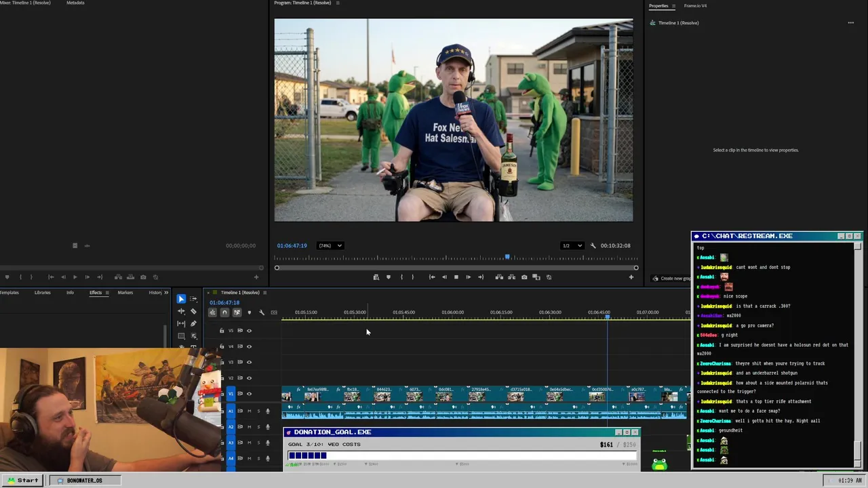Viewport: 868px width, 488px height.
Task: Toggle Snap in the timeline
Action: click(x=224, y=312)
